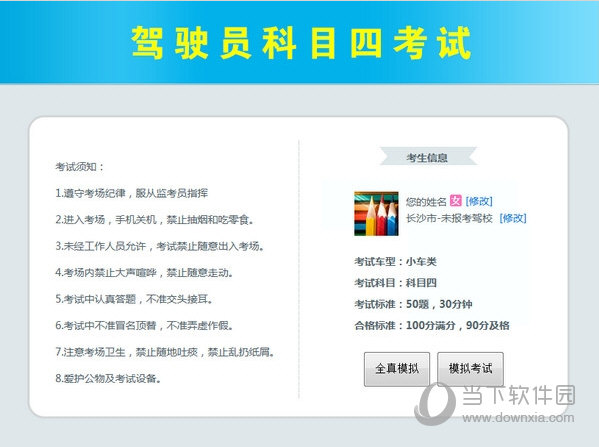Start the 模拟考试 mock exam
The image size is (599, 447).
(x=470, y=369)
